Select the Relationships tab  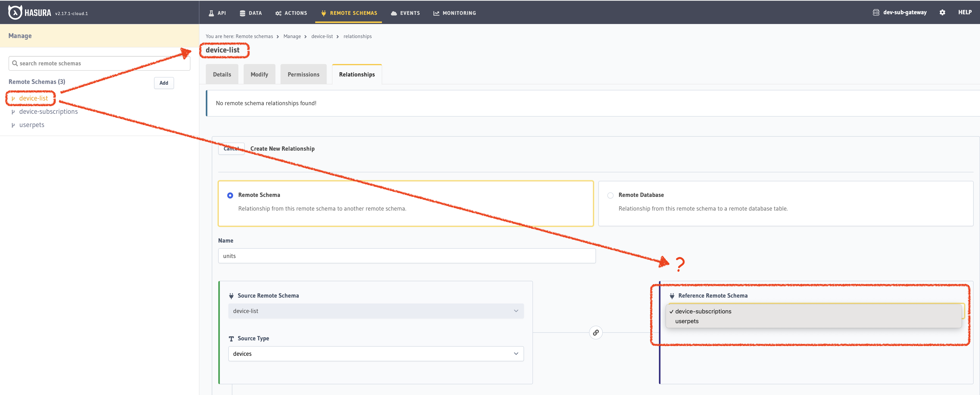[357, 74]
